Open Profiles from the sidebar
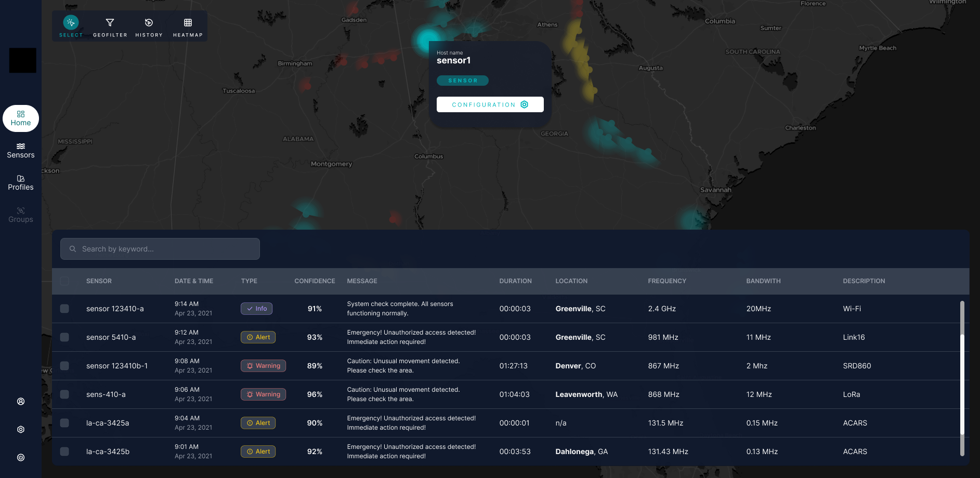 21,183
